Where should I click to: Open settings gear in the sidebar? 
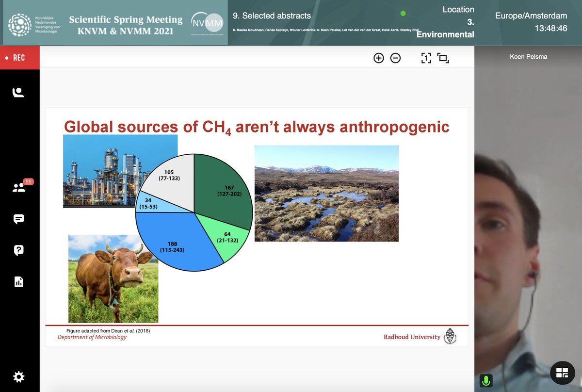(x=18, y=376)
